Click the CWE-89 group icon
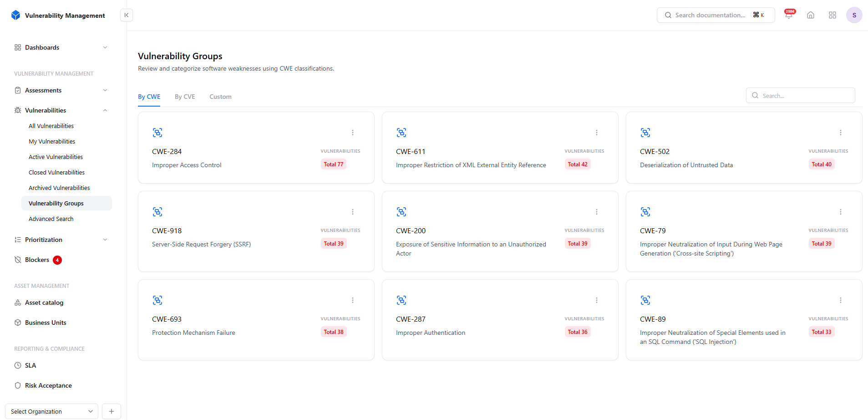 coord(645,300)
